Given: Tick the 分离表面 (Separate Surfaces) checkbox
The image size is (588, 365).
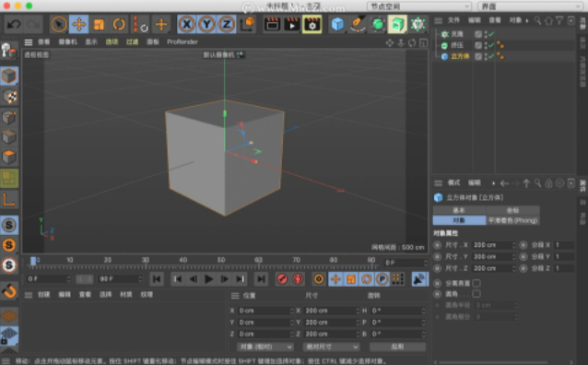Looking at the screenshot, I should pos(476,283).
